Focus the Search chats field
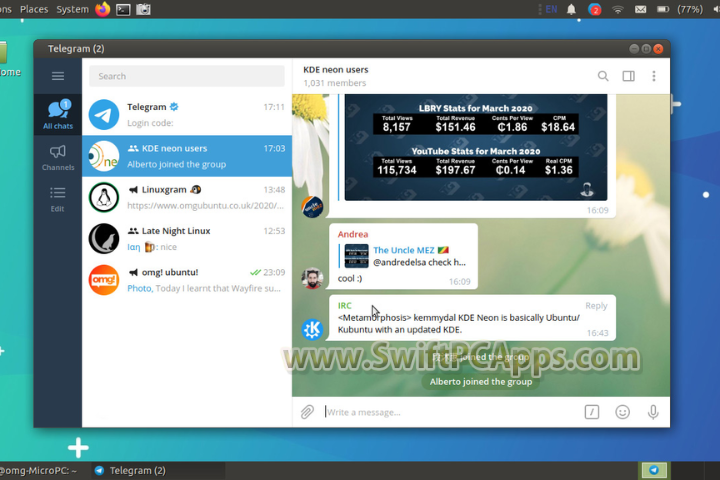The height and width of the screenshot is (480, 720). (187, 76)
